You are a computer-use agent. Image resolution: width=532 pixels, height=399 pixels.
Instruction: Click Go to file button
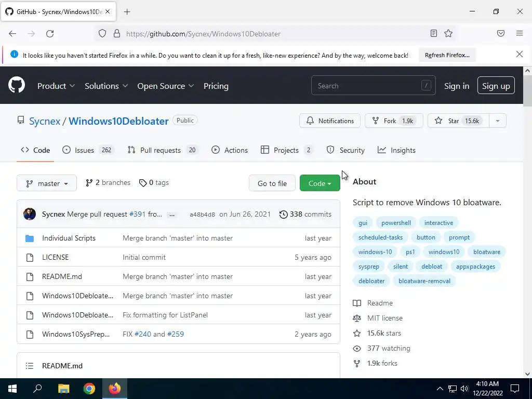[272, 183]
